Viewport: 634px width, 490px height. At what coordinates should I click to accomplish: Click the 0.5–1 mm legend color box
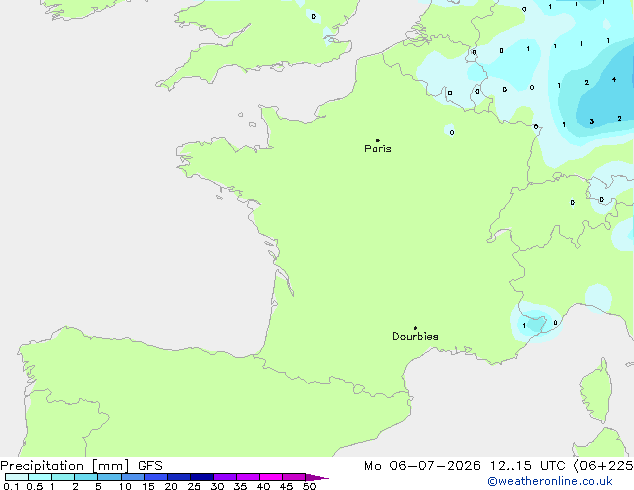click(40, 477)
